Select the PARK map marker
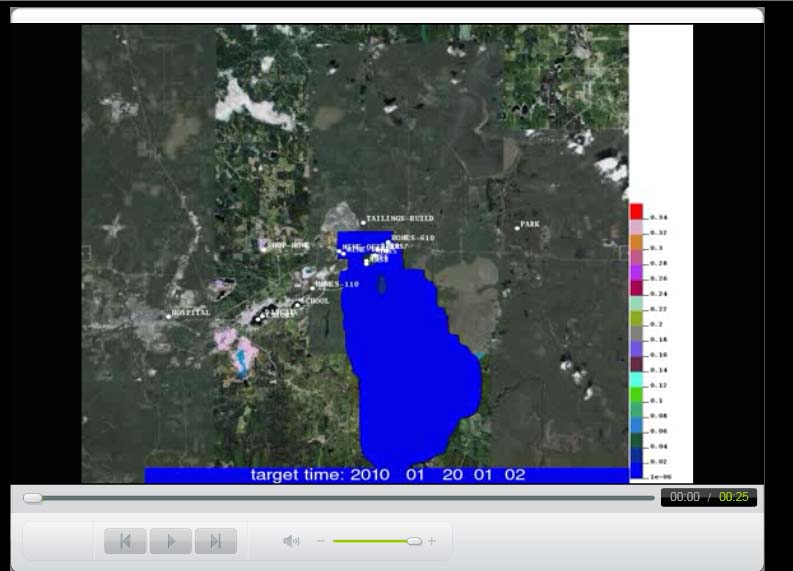The width and height of the screenshot is (793, 571). [x=517, y=227]
